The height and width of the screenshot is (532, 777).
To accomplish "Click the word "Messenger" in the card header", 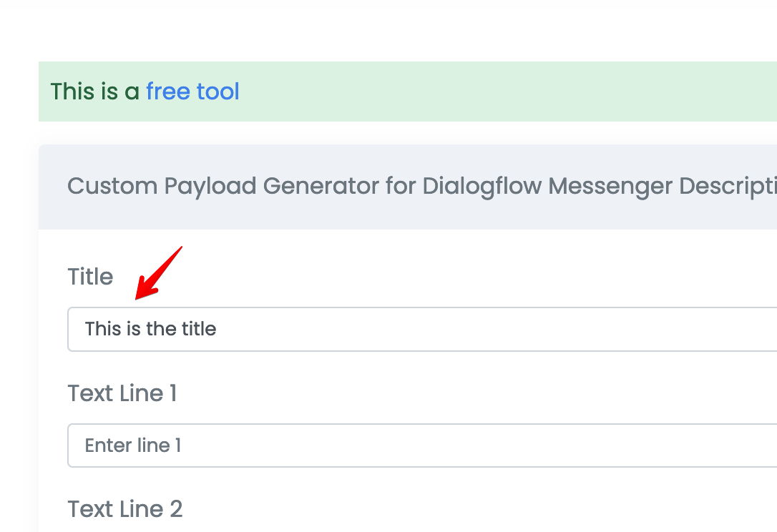I will point(610,186).
